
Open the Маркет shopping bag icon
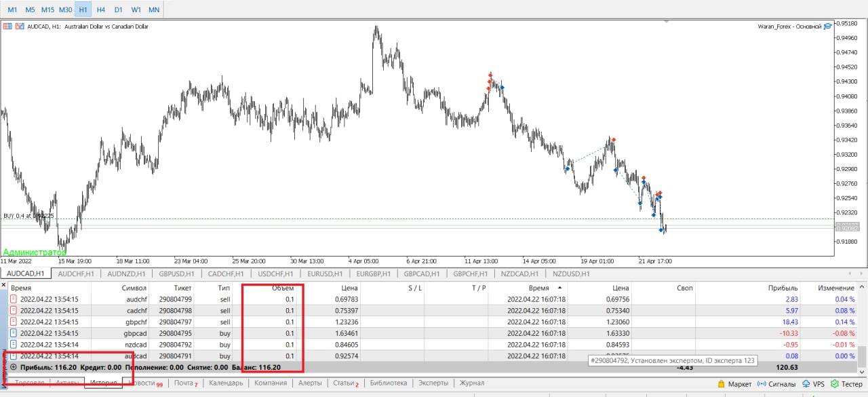tap(722, 384)
